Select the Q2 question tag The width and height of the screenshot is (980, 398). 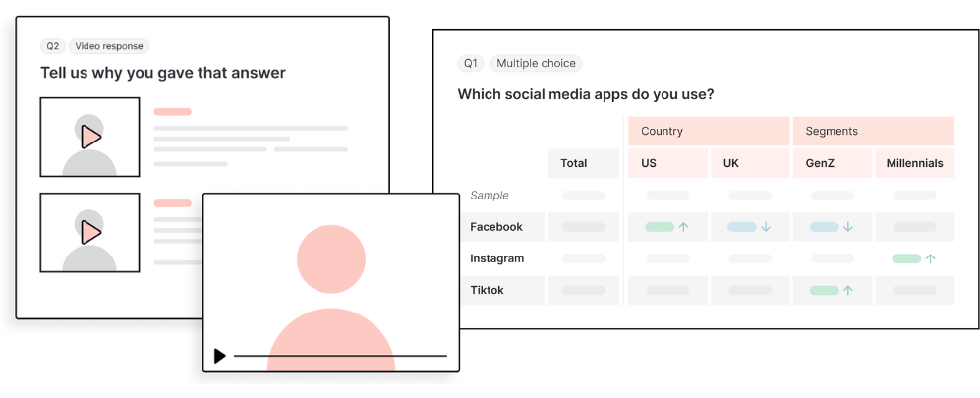pos(52,46)
